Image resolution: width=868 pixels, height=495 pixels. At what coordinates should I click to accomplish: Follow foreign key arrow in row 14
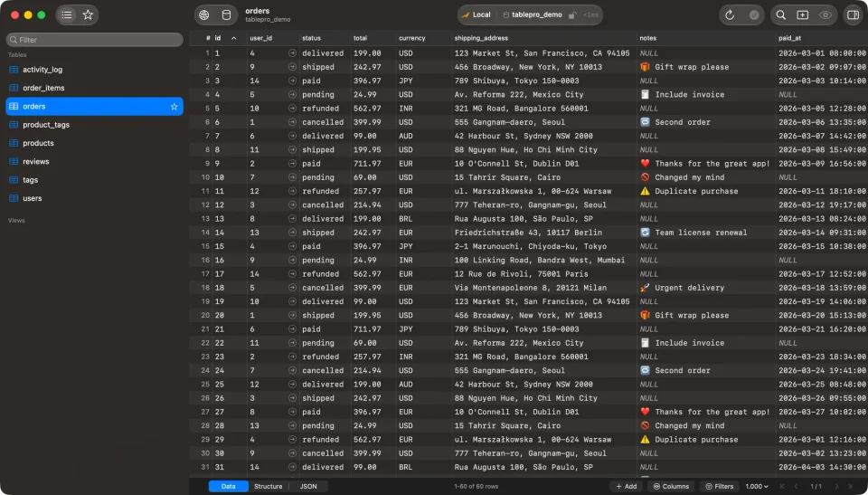[x=292, y=233]
